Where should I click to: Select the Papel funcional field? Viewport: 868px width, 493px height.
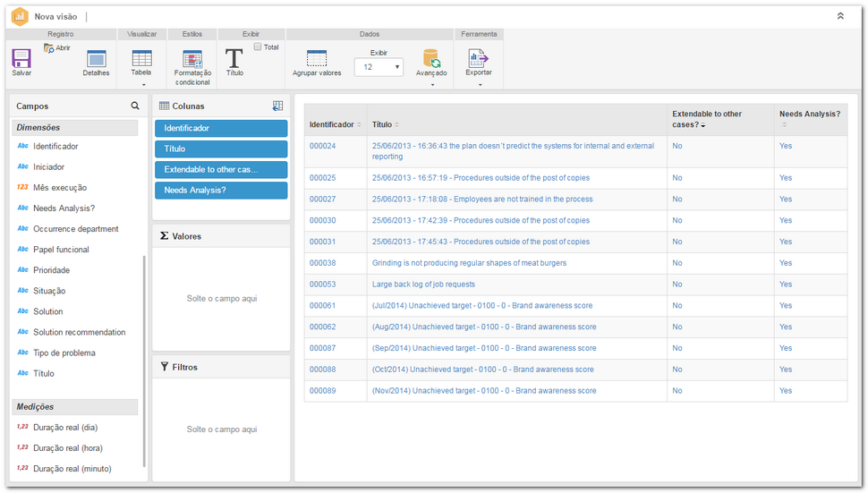point(61,250)
